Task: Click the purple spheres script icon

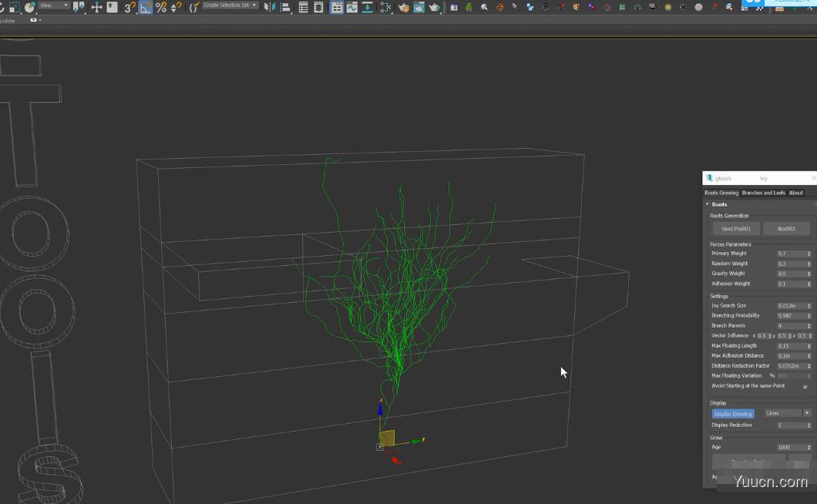Action: 591,7
